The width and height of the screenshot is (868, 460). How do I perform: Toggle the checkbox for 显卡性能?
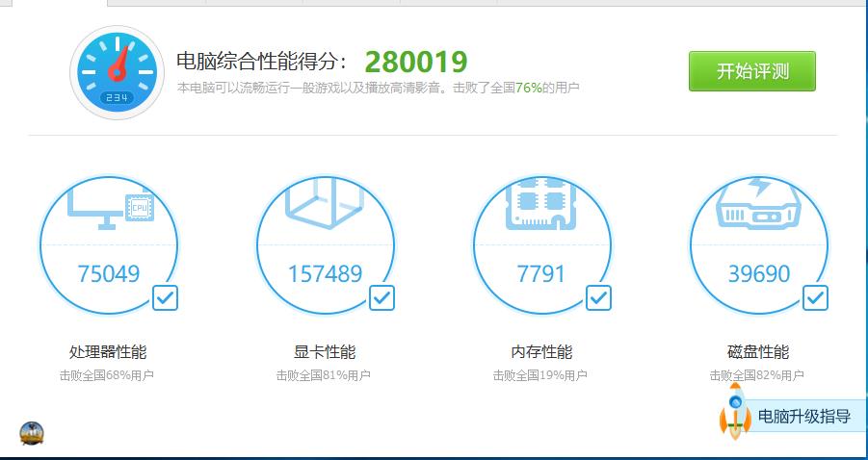click(x=381, y=297)
